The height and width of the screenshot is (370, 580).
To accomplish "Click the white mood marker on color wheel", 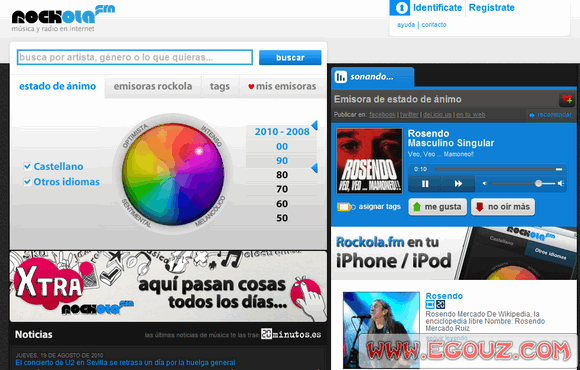I will tap(199, 151).
